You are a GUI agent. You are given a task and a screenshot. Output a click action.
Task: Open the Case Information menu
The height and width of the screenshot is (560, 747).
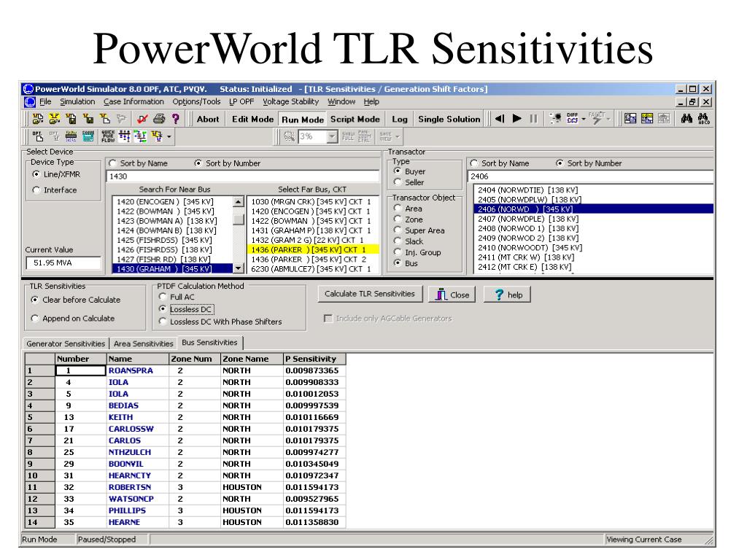click(133, 101)
